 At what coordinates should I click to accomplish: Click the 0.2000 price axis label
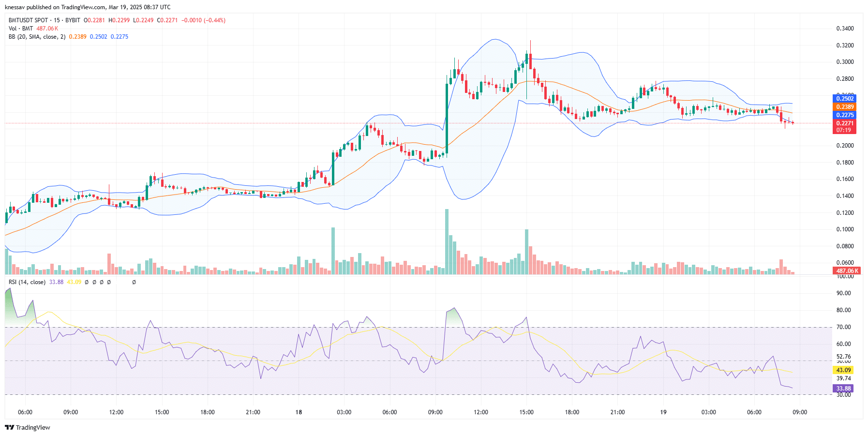tap(845, 146)
